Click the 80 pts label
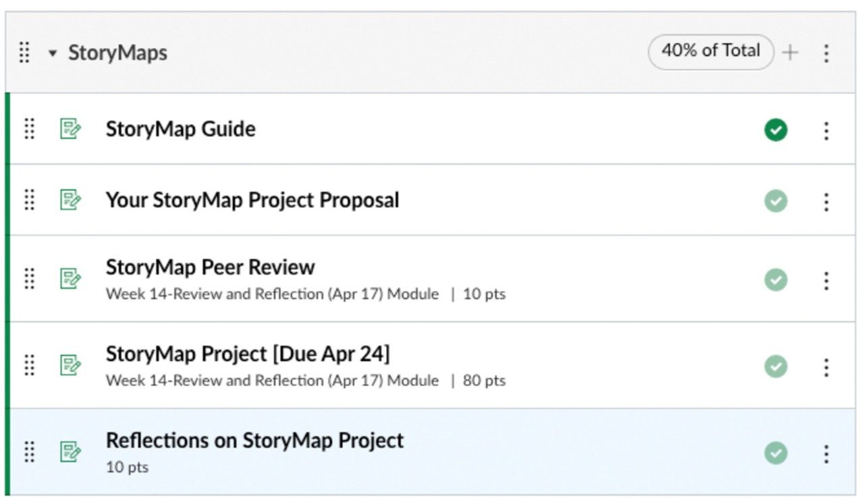The width and height of the screenshot is (864, 504). pos(484,381)
